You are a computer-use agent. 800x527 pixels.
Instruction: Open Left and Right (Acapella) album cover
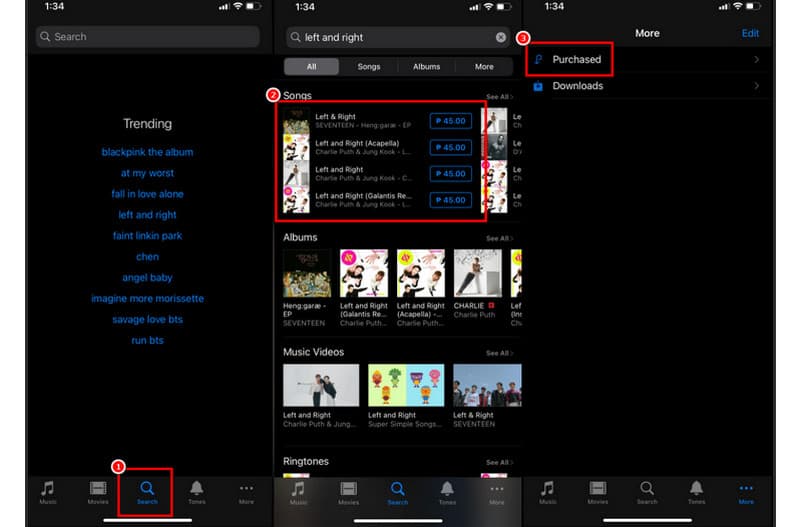coord(421,273)
